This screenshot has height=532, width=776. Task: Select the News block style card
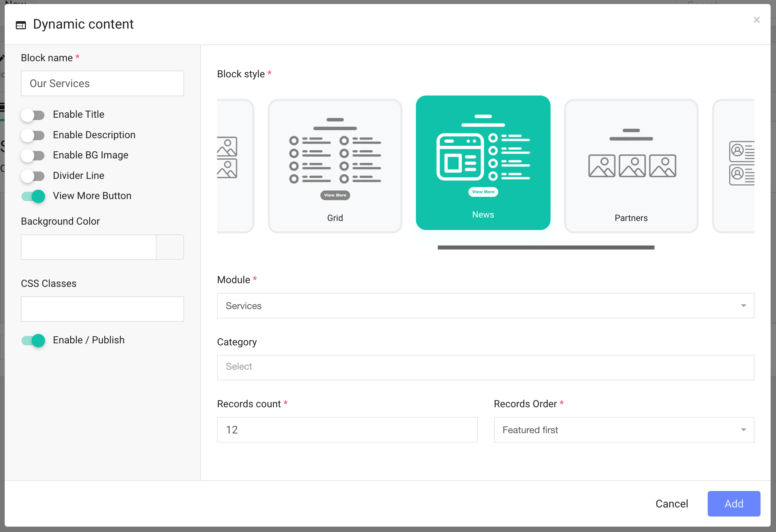483,163
